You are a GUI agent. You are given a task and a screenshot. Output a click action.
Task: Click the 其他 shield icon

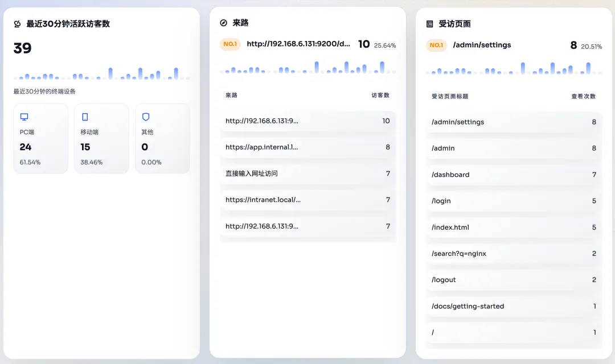coord(146,117)
